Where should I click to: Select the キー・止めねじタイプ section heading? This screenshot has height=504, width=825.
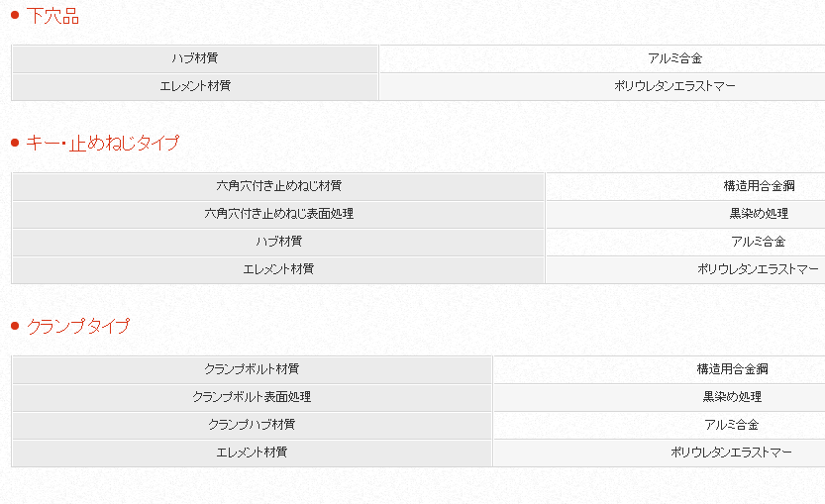102,144
